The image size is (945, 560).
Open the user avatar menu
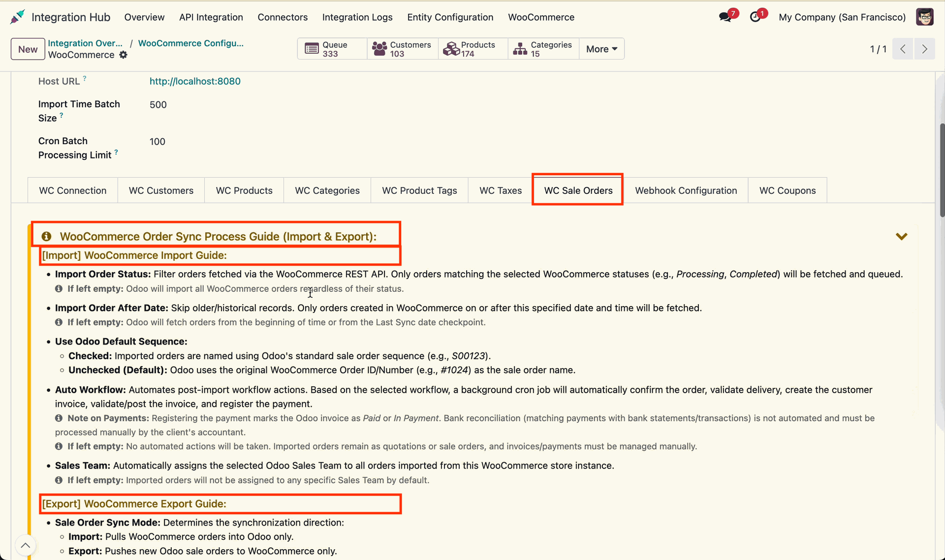(925, 17)
